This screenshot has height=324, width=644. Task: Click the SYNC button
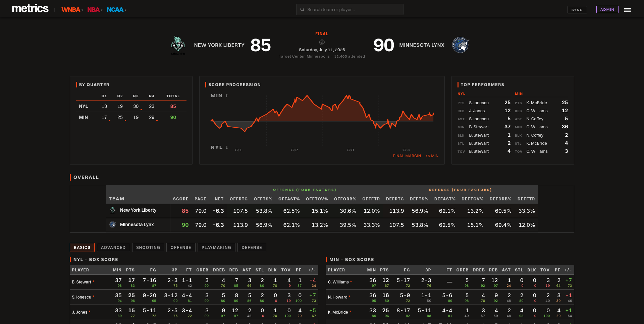[577, 10]
